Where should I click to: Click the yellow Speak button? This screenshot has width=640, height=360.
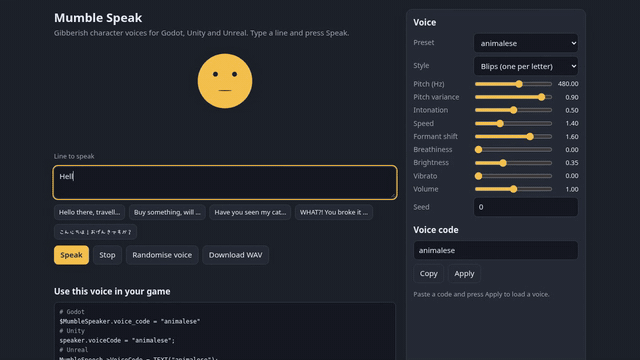(x=71, y=255)
